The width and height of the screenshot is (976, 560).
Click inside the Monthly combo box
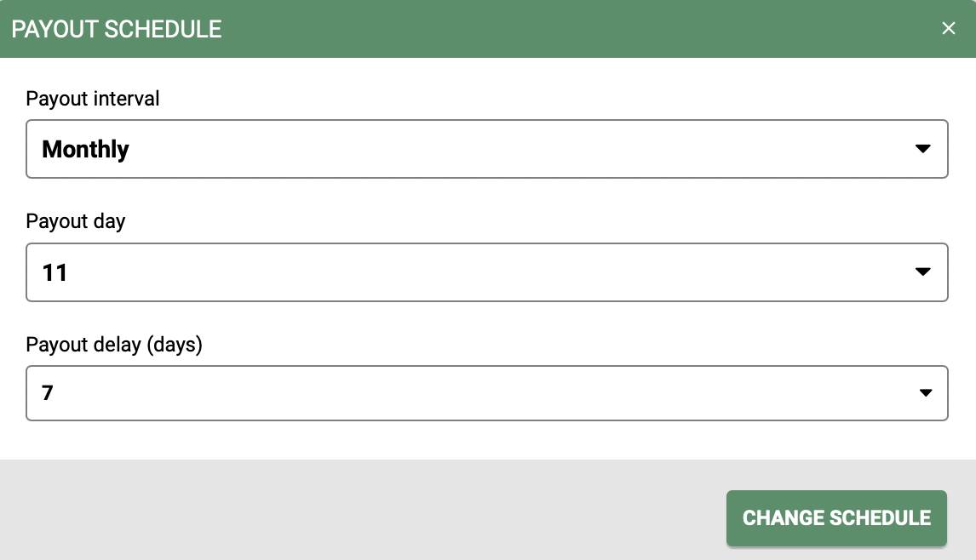coord(341,149)
